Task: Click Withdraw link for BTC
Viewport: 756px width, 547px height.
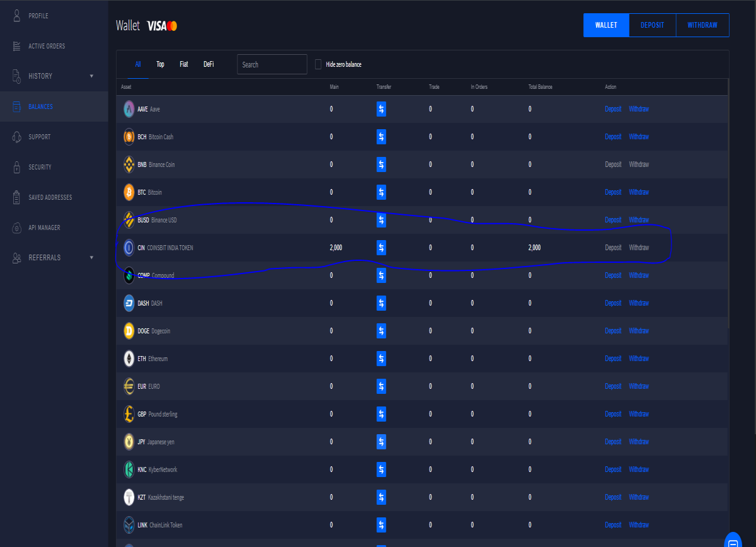Action: [x=639, y=192]
